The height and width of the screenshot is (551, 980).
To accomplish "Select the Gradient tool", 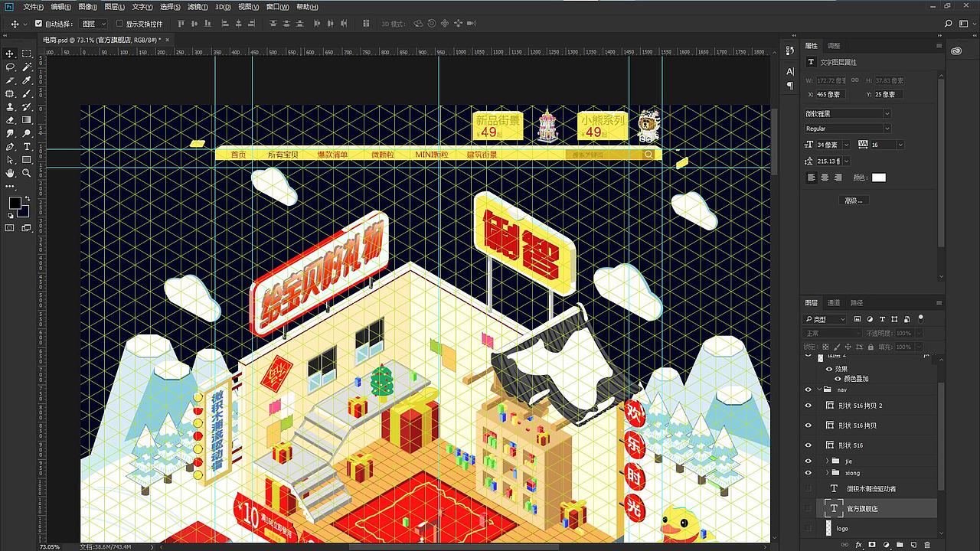I will pyautogui.click(x=27, y=120).
